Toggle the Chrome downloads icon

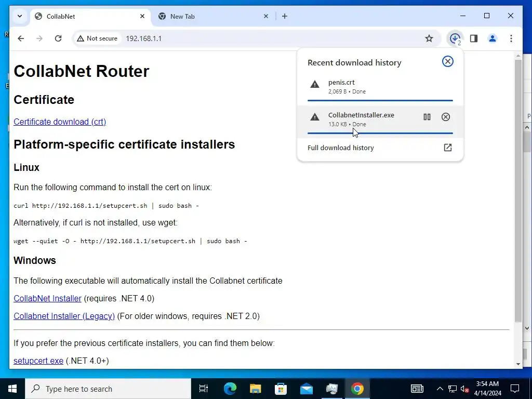(x=455, y=38)
